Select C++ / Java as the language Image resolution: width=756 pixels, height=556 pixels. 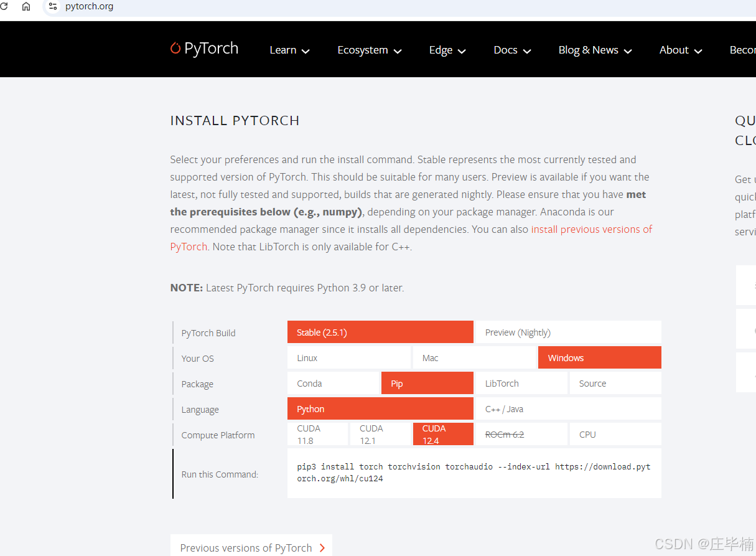pyautogui.click(x=568, y=409)
